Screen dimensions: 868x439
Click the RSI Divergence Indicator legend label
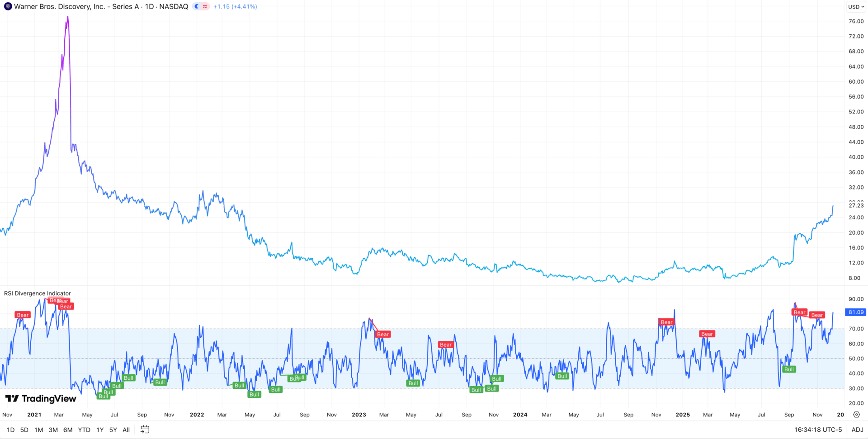click(x=38, y=293)
